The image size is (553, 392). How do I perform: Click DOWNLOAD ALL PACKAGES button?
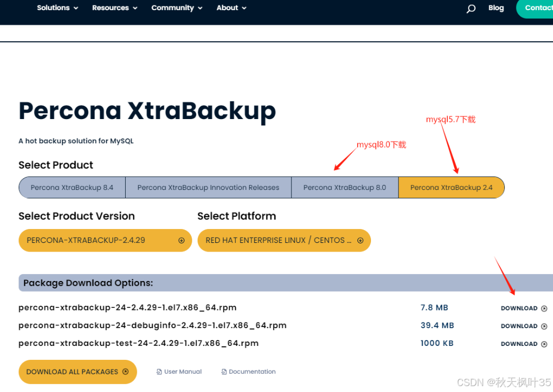(x=78, y=372)
